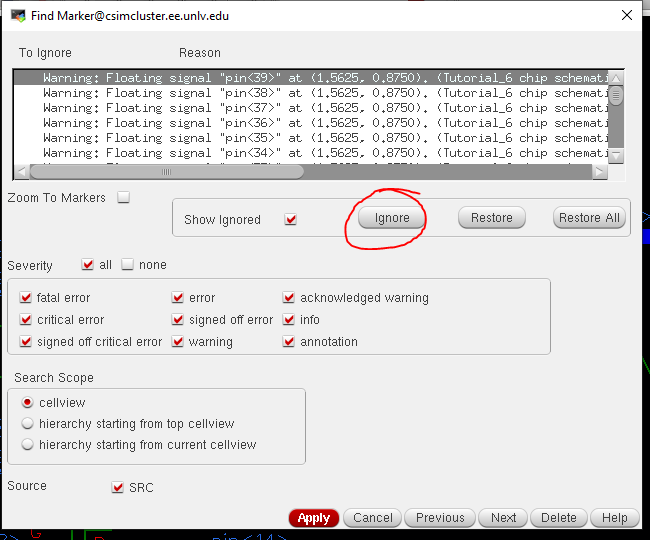Click the horizontal scrollbar thumb
The height and width of the screenshot is (540, 650).
point(167,172)
